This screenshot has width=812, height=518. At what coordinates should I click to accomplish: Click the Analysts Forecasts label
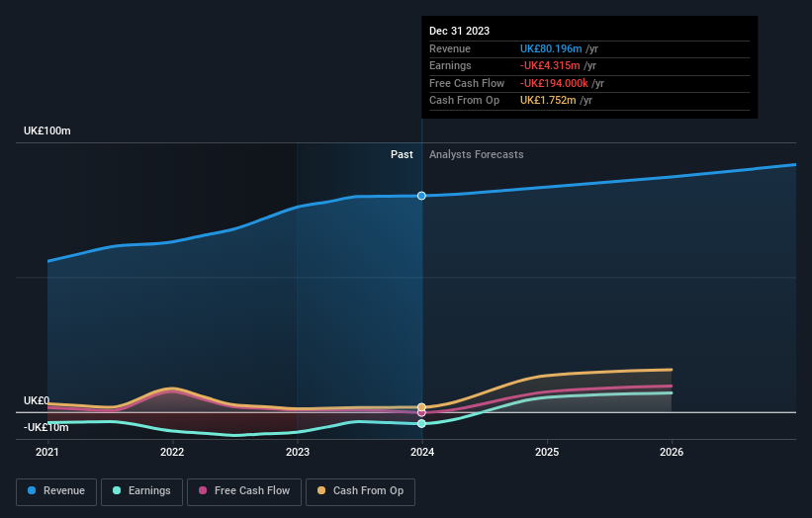tap(477, 155)
